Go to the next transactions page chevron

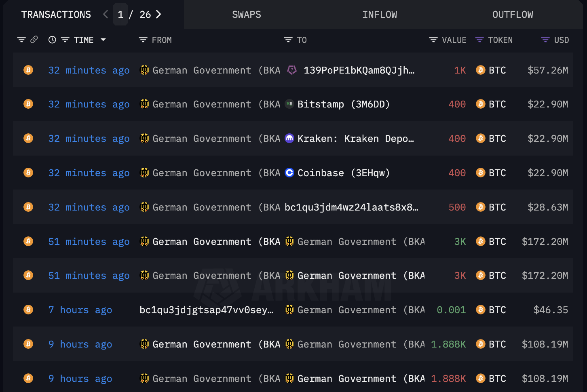158,15
